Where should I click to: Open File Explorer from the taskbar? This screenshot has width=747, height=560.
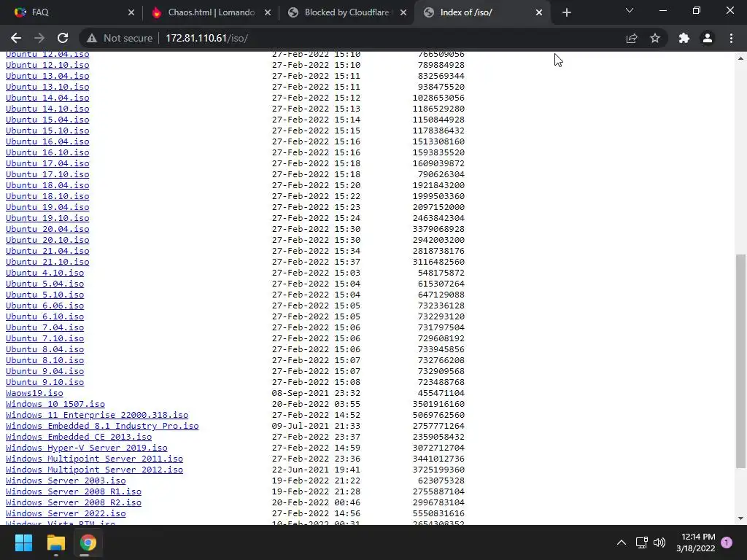click(x=55, y=542)
